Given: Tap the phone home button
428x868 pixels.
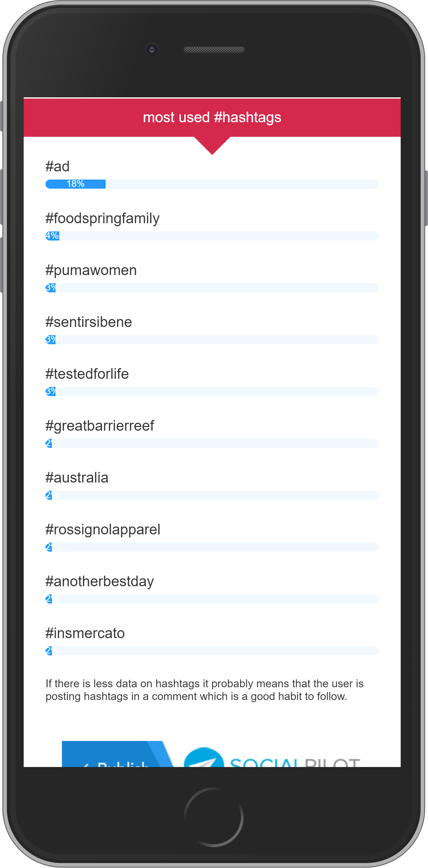Looking at the screenshot, I should tap(214, 817).
